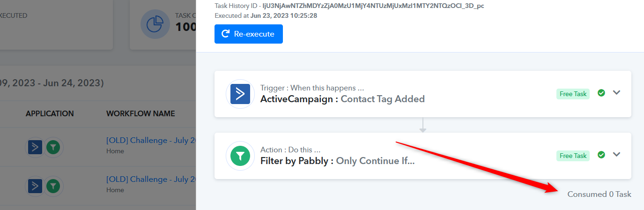
Task: Click the APPLICATION column header
Action: pyautogui.click(x=50, y=113)
